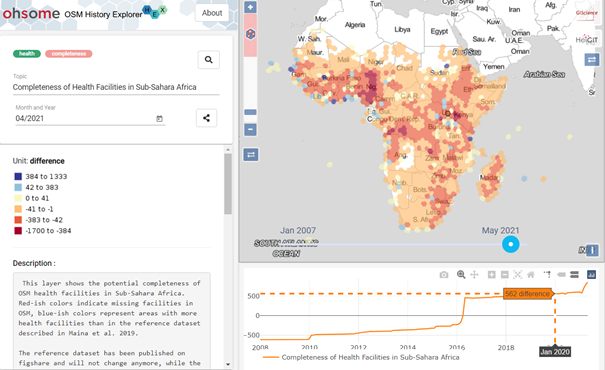Expand the Topic selection field
Screen dimensions: 605x370
coord(116,87)
